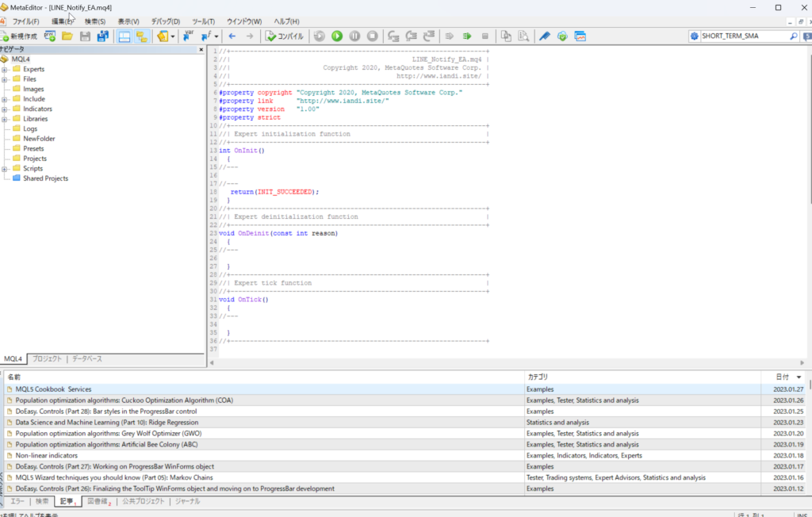Click the Step Out debug icon

coord(429,36)
